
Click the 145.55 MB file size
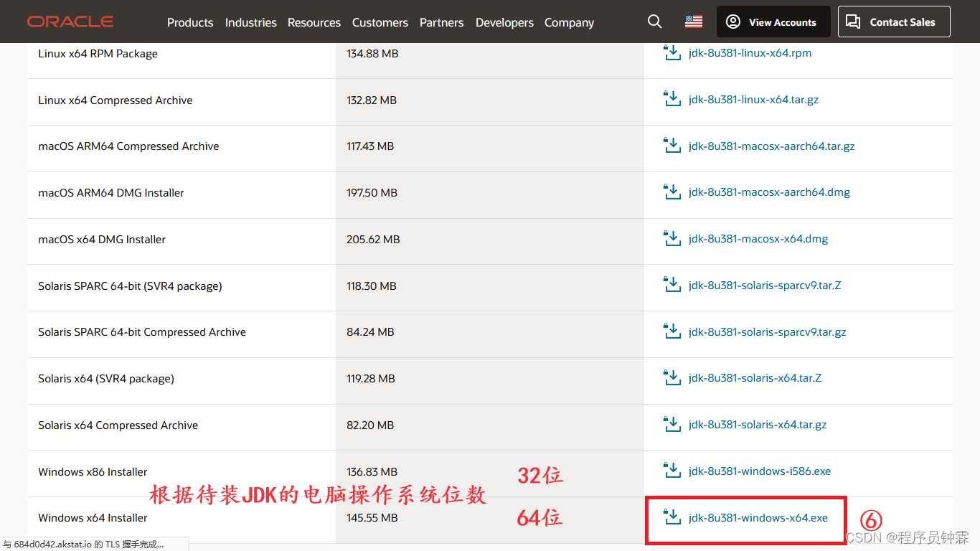point(372,518)
